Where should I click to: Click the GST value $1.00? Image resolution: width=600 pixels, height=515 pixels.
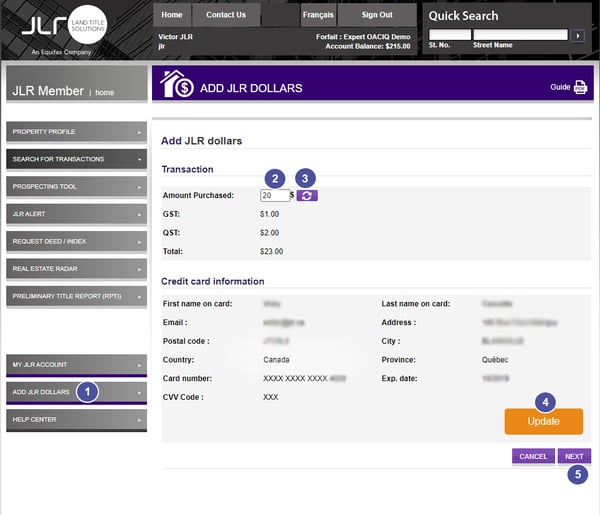tap(269, 214)
